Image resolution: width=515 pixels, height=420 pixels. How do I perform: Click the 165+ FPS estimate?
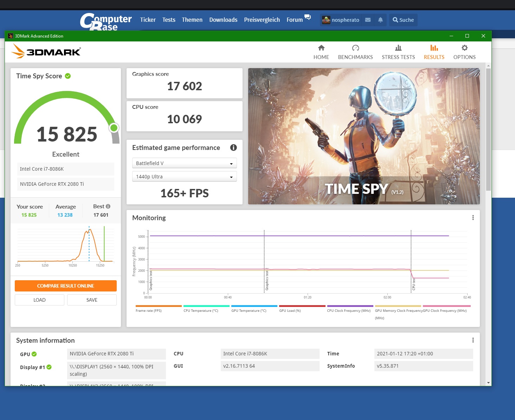pyautogui.click(x=185, y=193)
